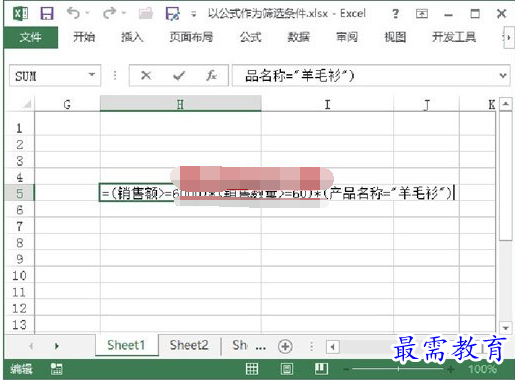Open the Help question mark
The height and width of the screenshot is (380, 515).
(395, 14)
